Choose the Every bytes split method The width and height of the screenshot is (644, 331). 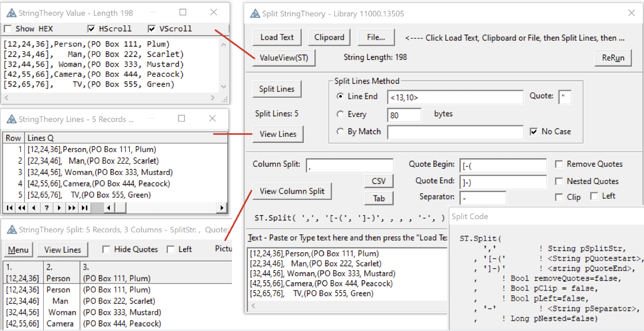pos(340,114)
